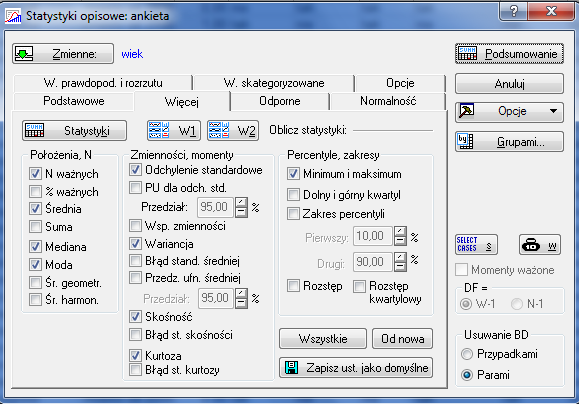The image size is (579, 404).
Task: Click the Od nowa button
Action: tap(402, 339)
